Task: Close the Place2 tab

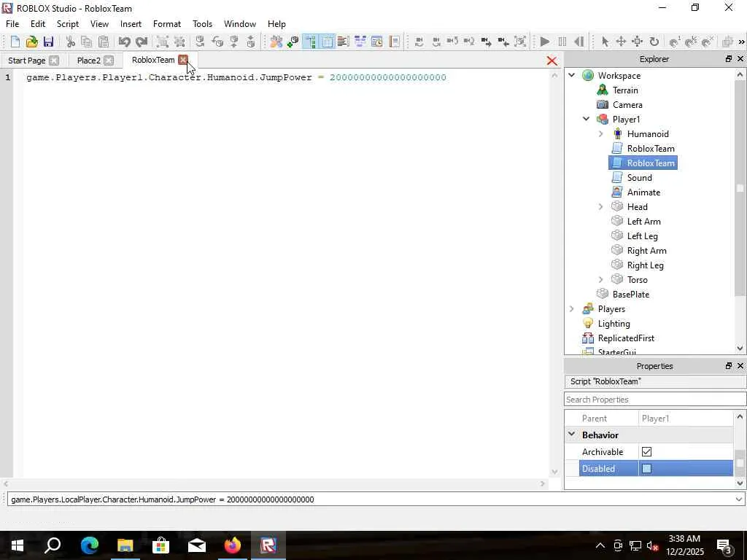Action: point(109,61)
